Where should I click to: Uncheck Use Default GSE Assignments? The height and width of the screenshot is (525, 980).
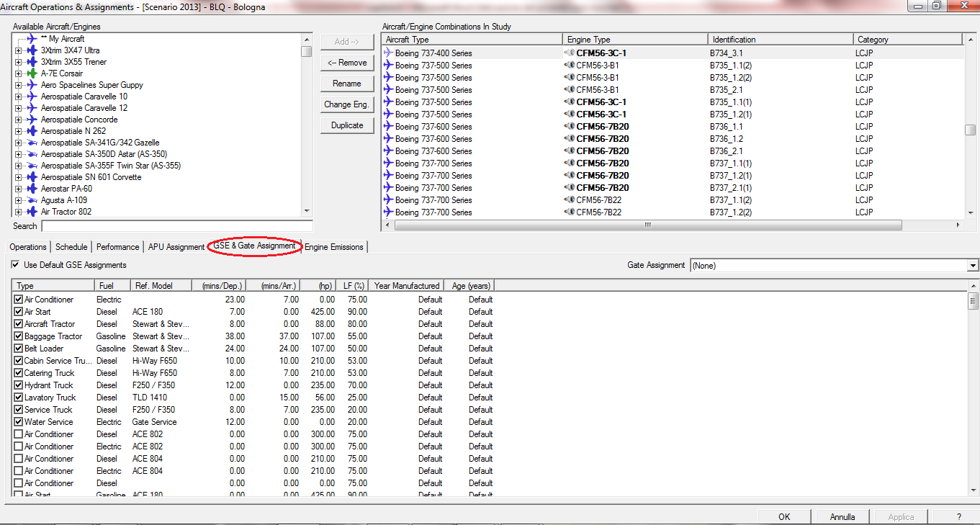[x=16, y=265]
